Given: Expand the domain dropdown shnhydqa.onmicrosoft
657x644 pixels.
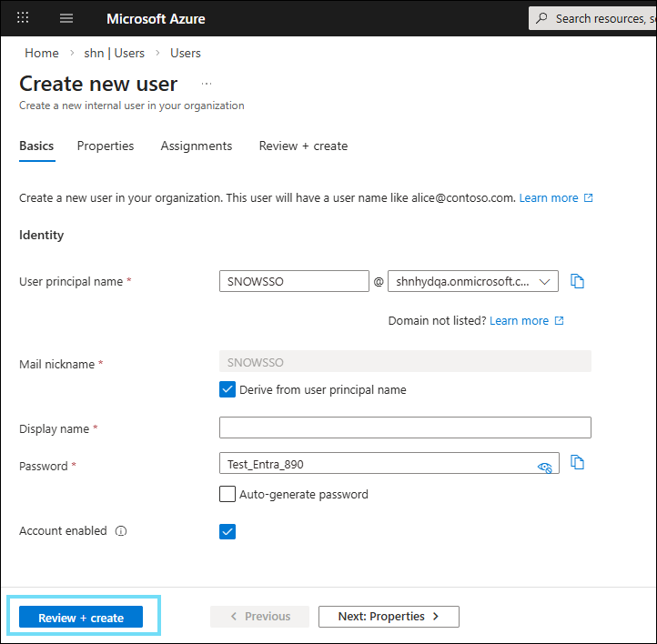Looking at the screenshot, I should [x=473, y=282].
